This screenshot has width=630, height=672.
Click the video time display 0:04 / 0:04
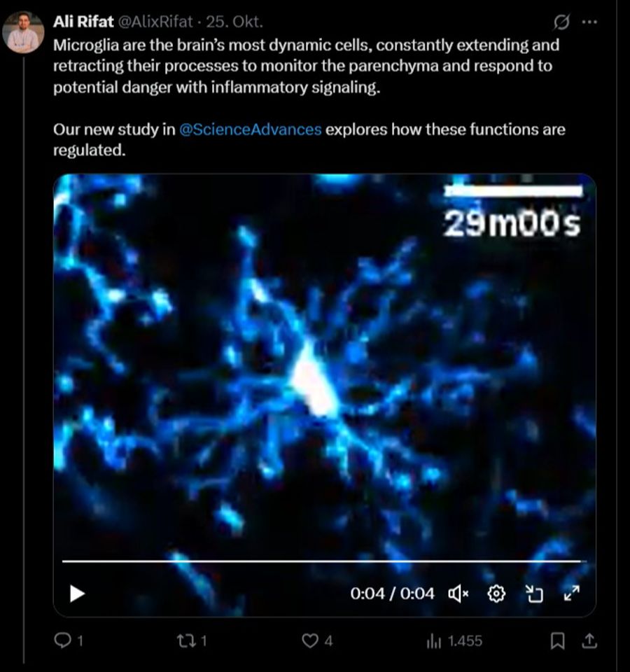[x=392, y=594]
